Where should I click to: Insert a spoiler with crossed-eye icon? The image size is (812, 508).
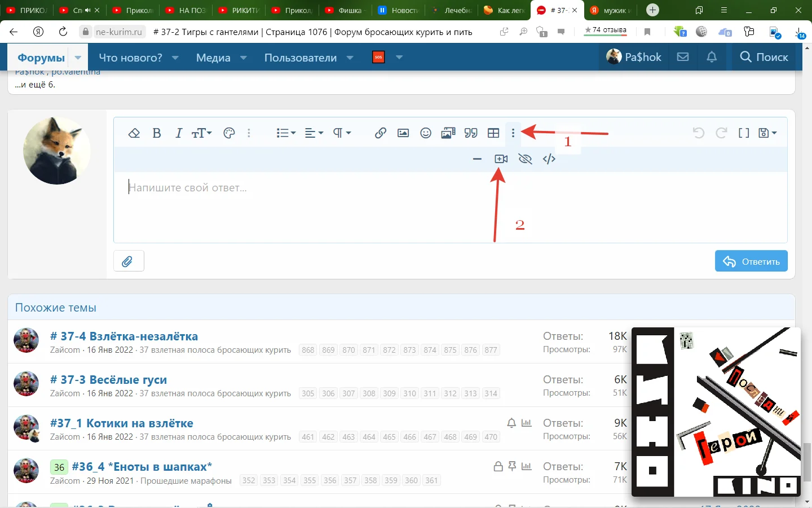coord(525,159)
